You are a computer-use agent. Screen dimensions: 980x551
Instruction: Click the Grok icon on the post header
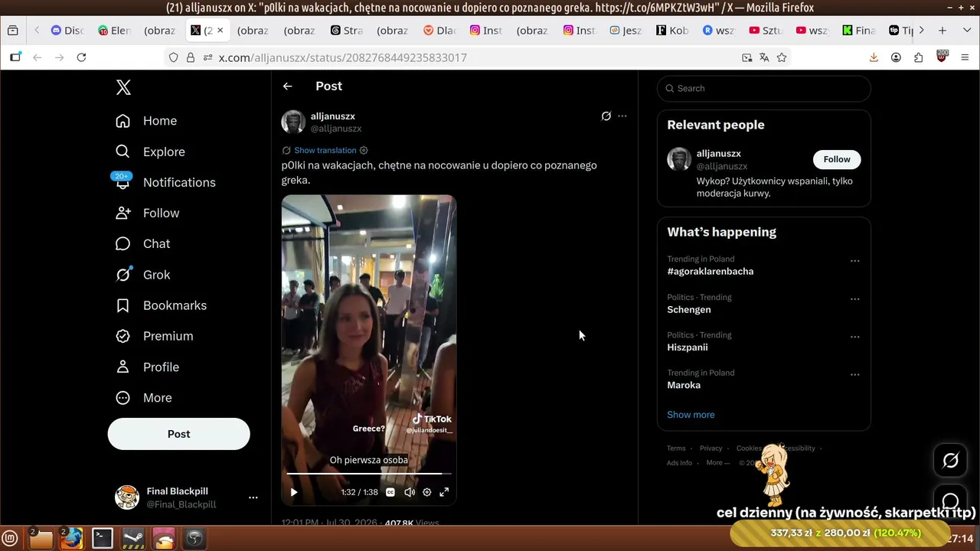point(606,116)
